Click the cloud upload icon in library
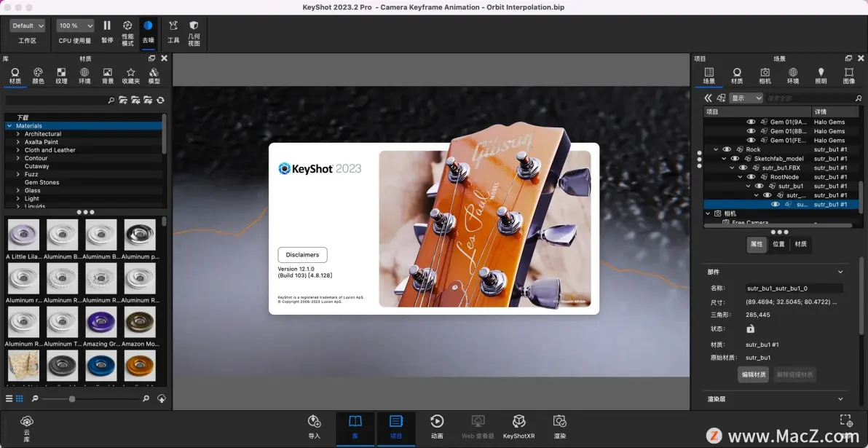 (161, 398)
